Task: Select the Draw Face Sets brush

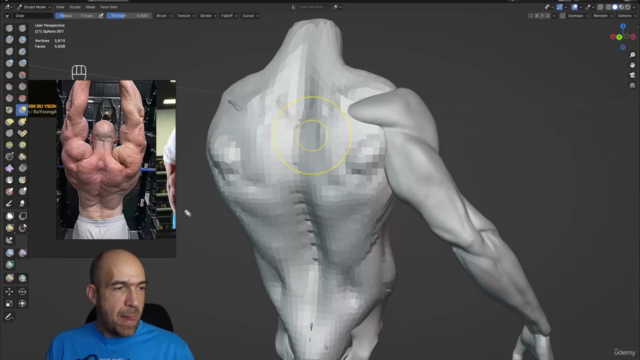Action: point(22,180)
